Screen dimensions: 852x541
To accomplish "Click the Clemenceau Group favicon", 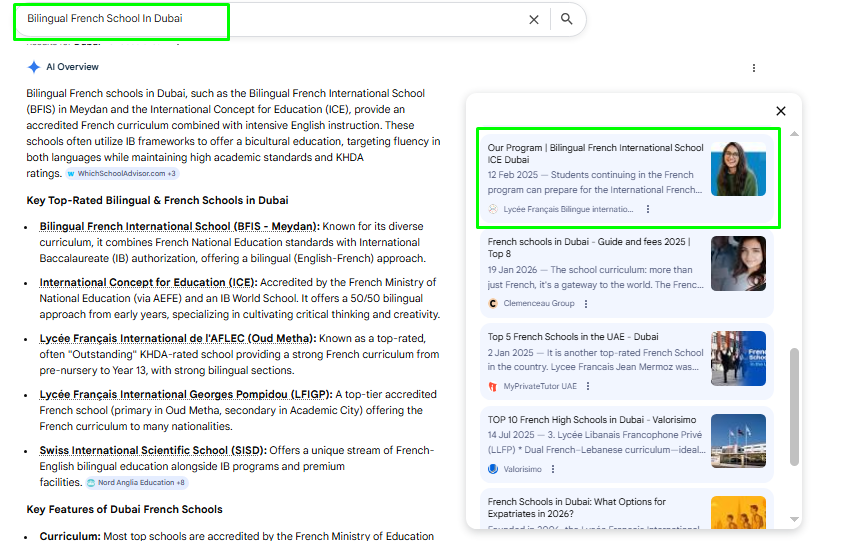I will (493, 304).
